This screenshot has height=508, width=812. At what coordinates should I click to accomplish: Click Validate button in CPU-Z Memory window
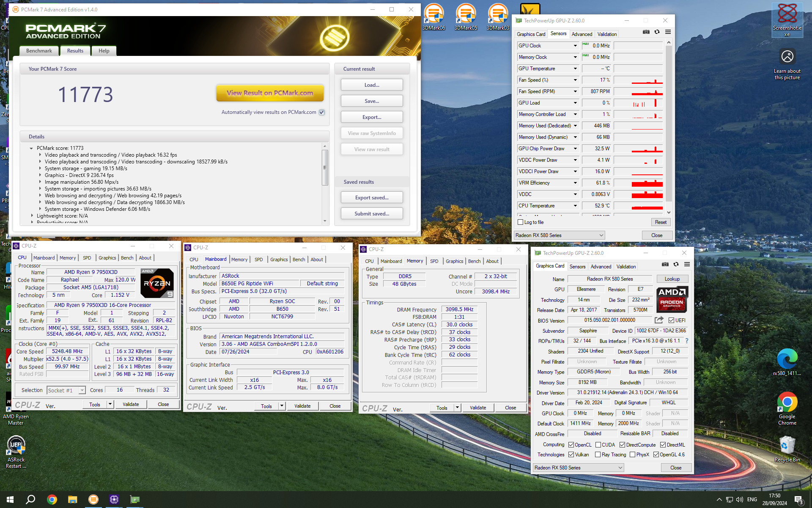478,408
